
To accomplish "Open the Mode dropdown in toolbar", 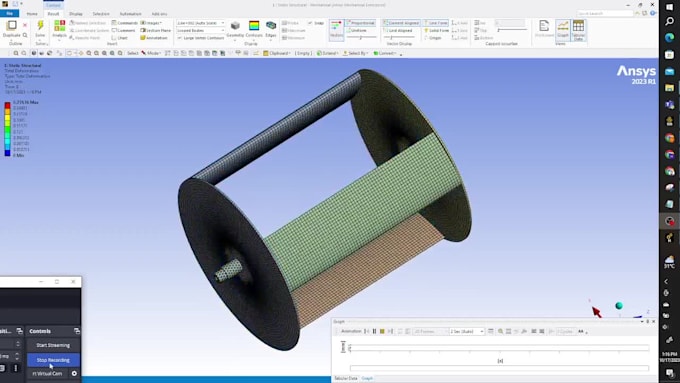I will (x=151, y=53).
